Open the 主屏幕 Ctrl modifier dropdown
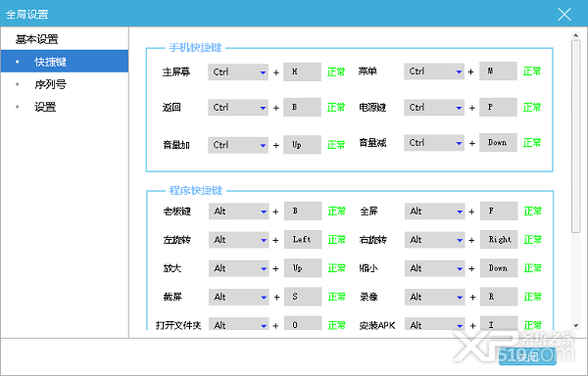Image resolution: width=588 pixels, height=376 pixels. tap(238, 71)
